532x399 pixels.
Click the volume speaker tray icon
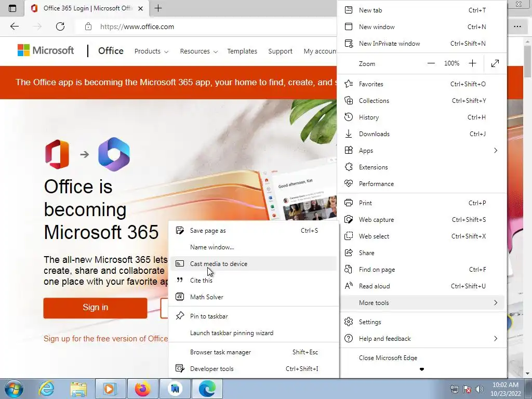click(480, 389)
